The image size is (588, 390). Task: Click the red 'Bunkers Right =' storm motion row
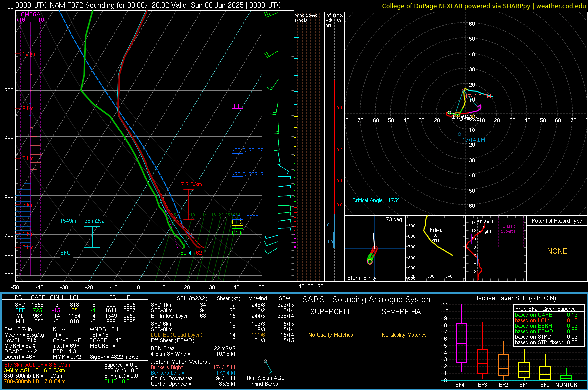click(x=193, y=368)
